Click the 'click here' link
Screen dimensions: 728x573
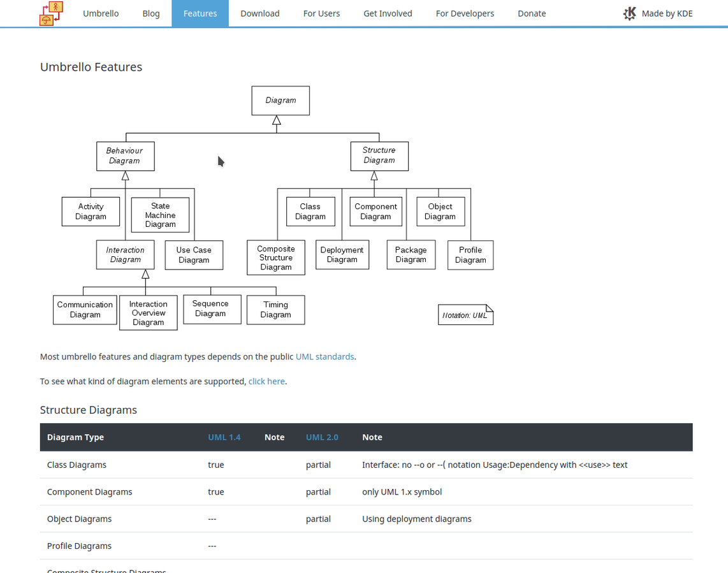click(266, 382)
